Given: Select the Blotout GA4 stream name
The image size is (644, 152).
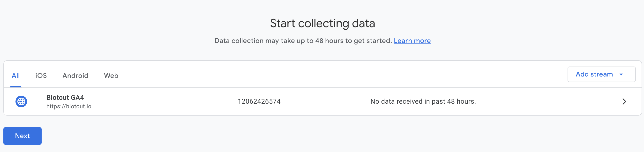Looking at the screenshot, I should [x=65, y=97].
